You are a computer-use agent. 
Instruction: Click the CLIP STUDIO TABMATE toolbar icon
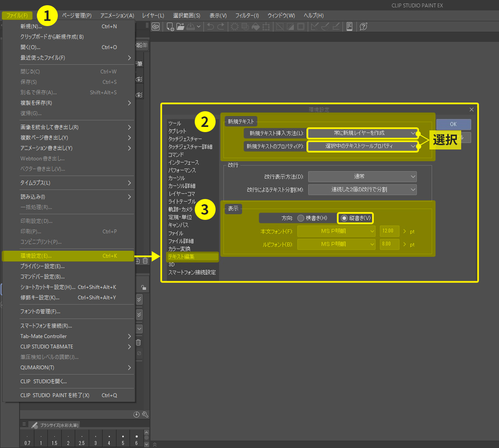tap(349, 27)
